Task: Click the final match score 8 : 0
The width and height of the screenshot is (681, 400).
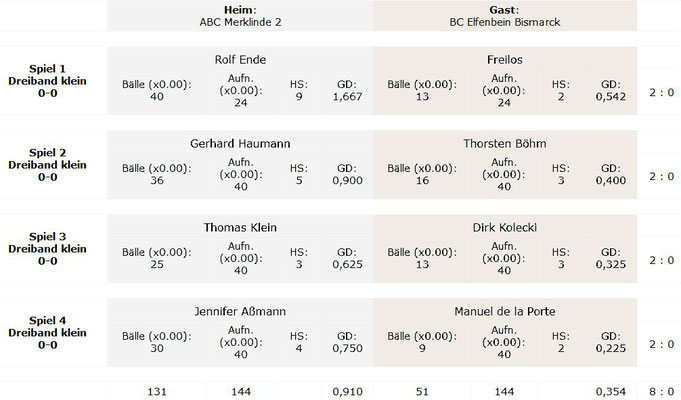Action: pyautogui.click(x=662, y=391)
